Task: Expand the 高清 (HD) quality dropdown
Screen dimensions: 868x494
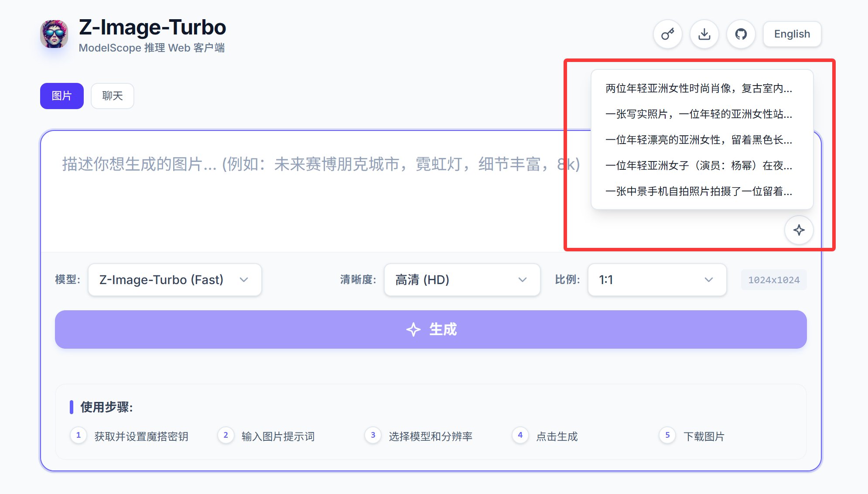Action: 461,280
